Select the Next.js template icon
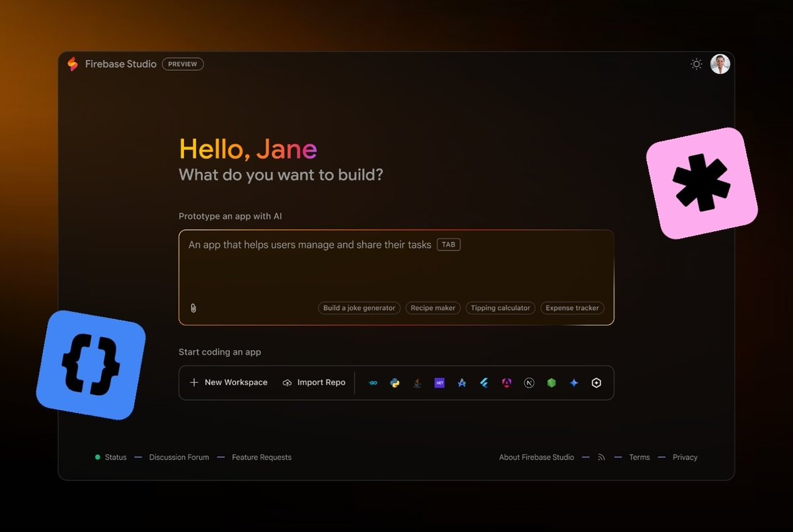Viewport: 793px width, 532px height. (529, 383)
